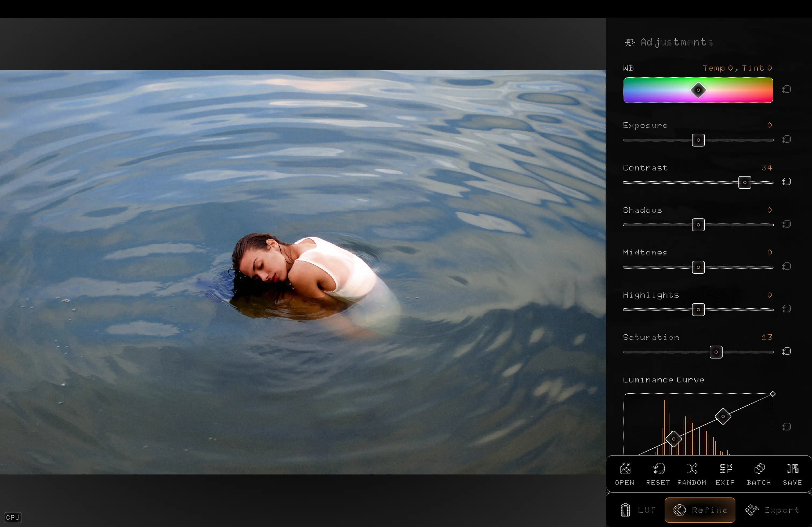Reset the white balance picker
The width and height of the screenshot is (812, 527).
786,89
